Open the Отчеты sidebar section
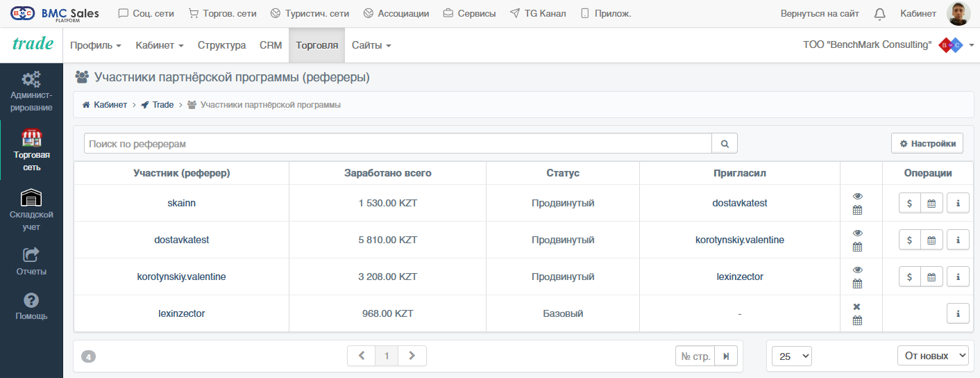Screen dimensions: 980x378 tap(31, 261)
